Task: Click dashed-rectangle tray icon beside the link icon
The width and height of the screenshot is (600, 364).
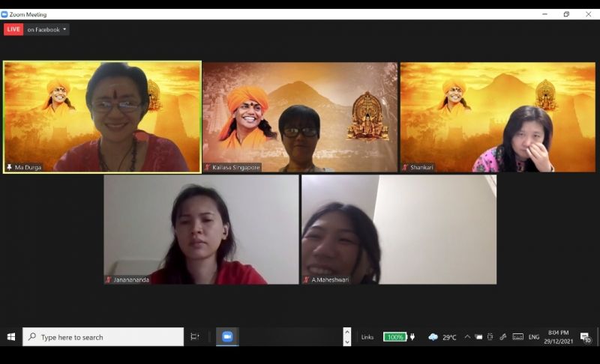Action: click(490, 337)
